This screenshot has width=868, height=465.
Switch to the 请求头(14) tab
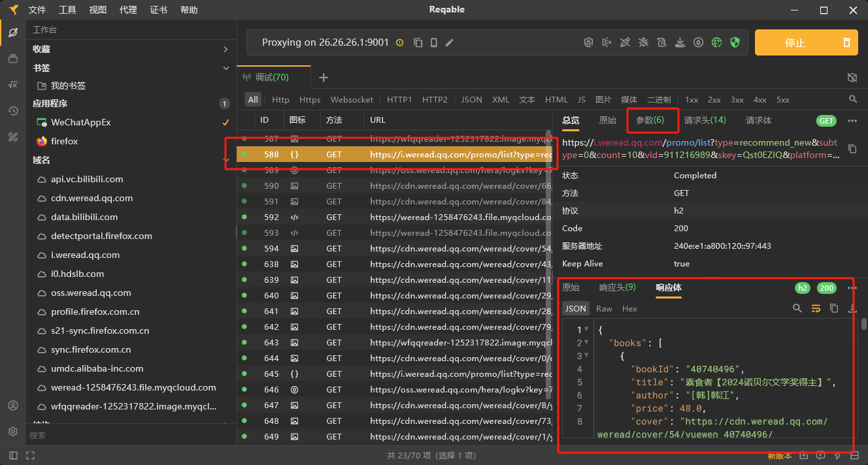pyautogui.click(x=705, y=120)
